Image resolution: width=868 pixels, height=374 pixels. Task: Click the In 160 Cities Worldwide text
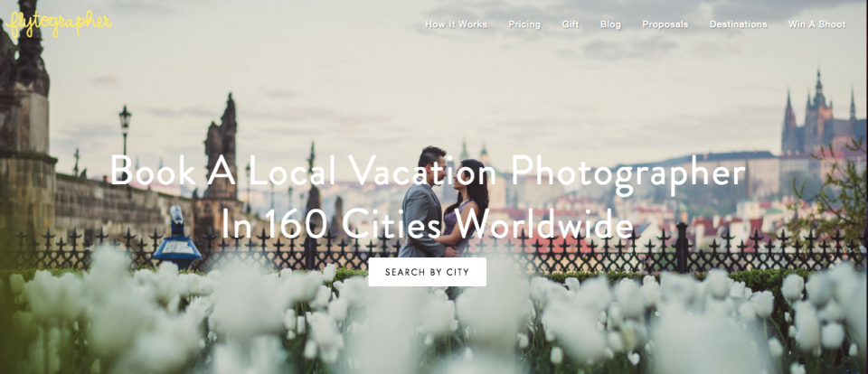[427, 224]
